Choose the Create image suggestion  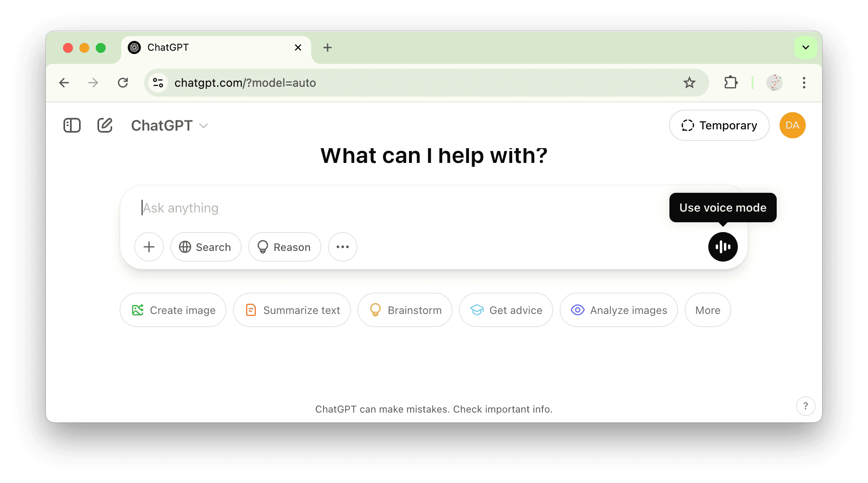(x=173, y=310)
